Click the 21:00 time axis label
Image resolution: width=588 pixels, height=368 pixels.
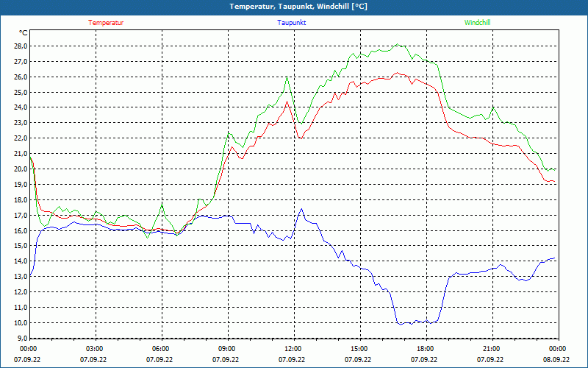coord(490,349)
